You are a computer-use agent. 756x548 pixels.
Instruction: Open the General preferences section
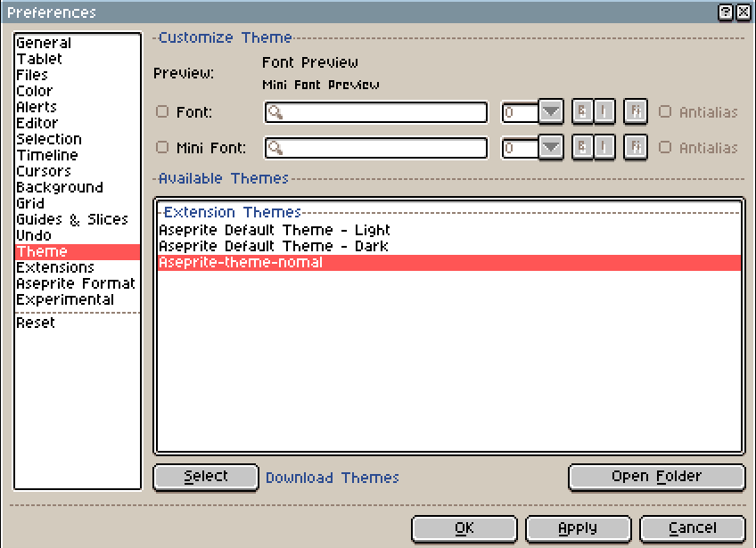click(x=78, y=43)
